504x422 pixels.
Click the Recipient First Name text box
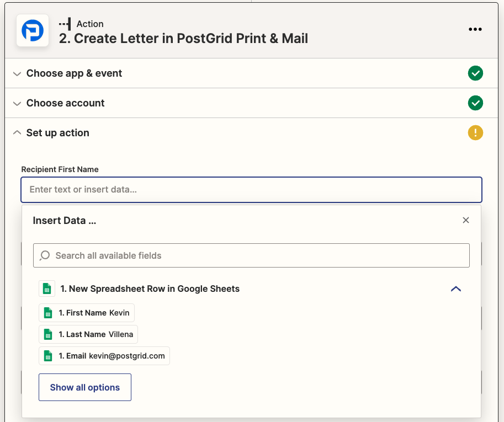click(251, 189)
